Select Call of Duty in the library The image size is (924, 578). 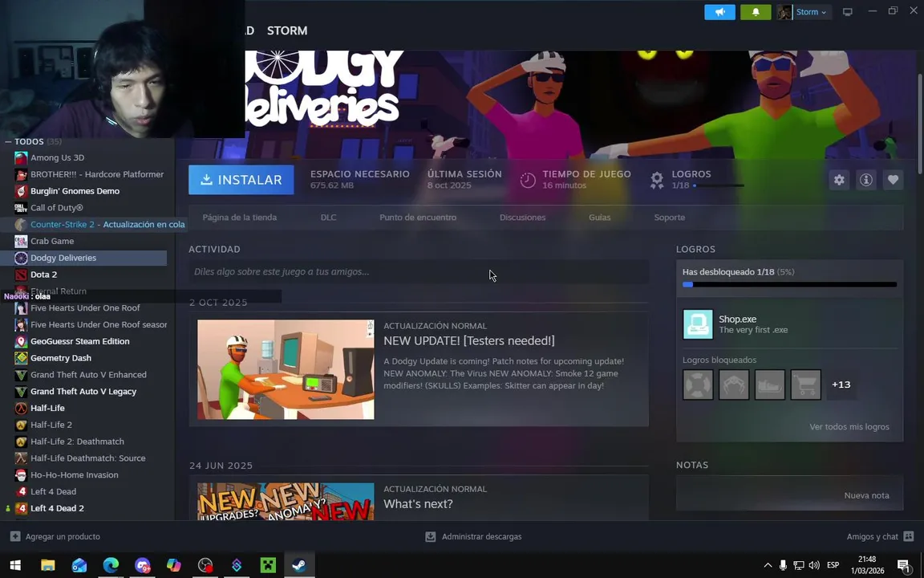(57, 208)
